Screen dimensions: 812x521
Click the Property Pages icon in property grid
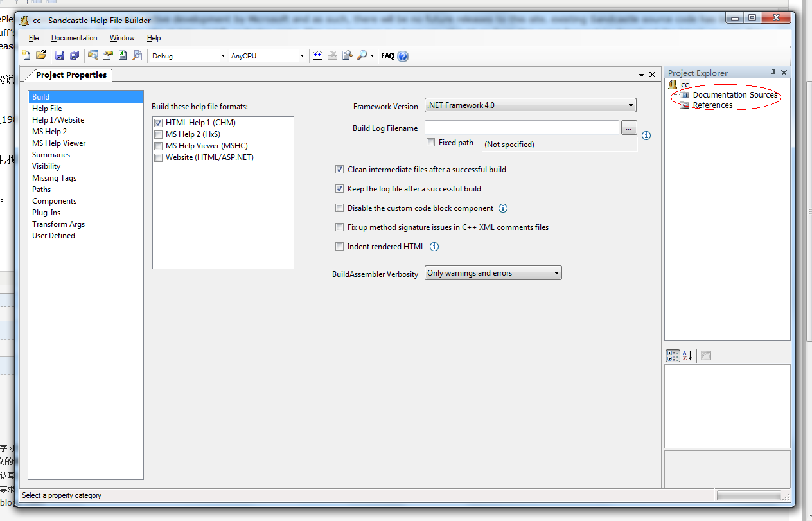[706, 355]
